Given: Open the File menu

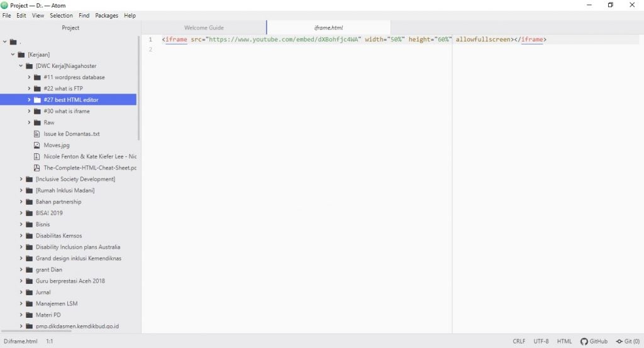Looking at the screenshot, I should coord(6,16).
